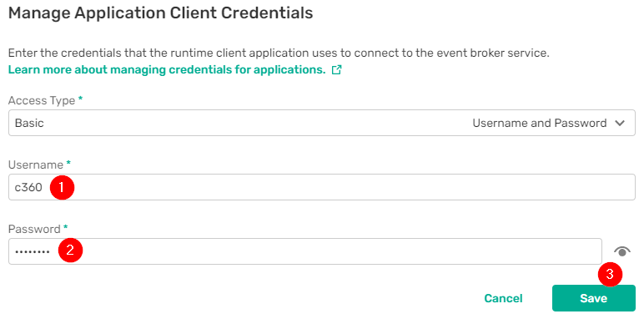This screenshot has width=644, height=319.
Task: Focus the Username field containing c360
Action: click(322, 187)
